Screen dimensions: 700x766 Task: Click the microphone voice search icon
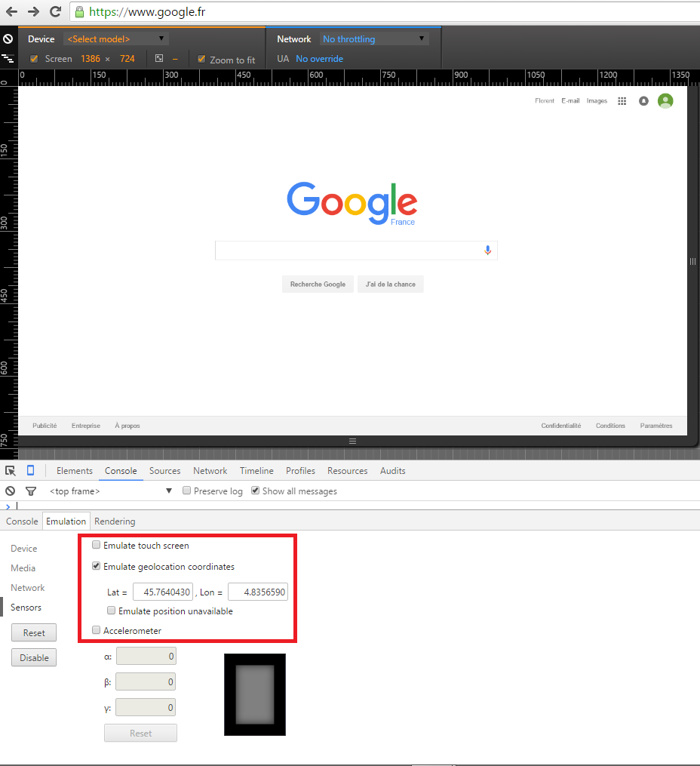point(487,251)
